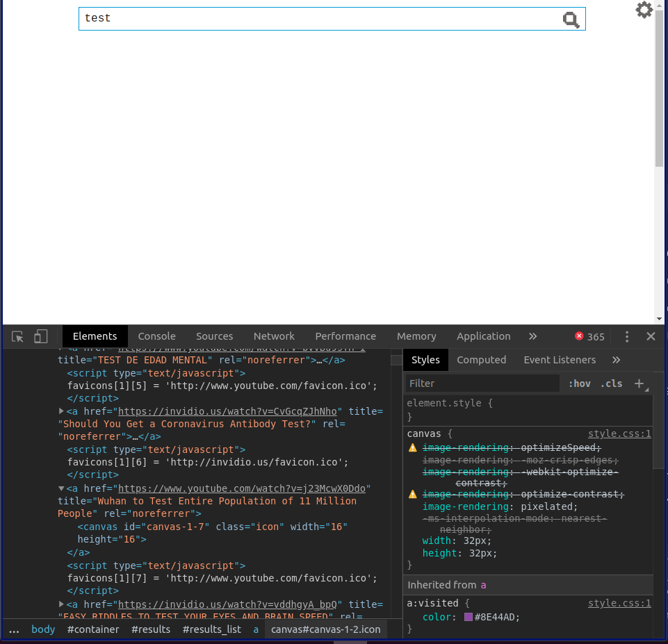Switch to the Console tab

point(156,336)
